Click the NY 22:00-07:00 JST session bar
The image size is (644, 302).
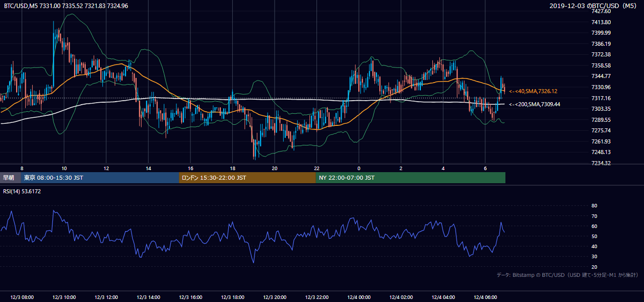pos(411,178)
